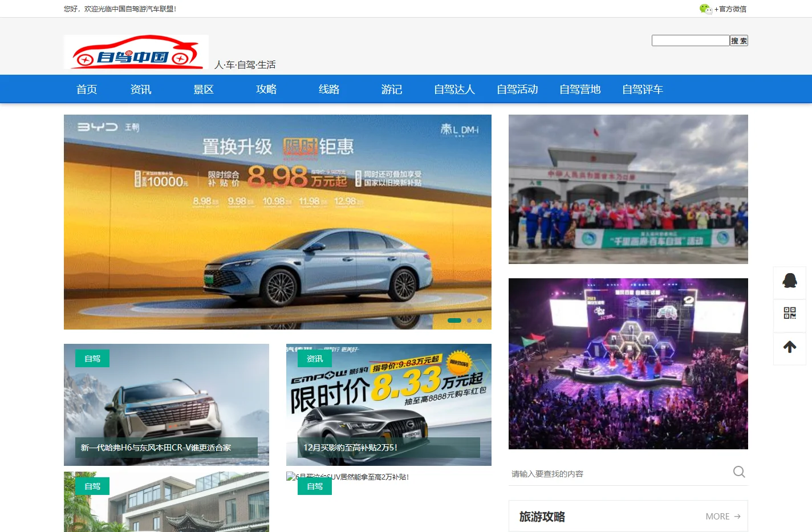Click the magnifier search icon in sidebar

pos(739,472)
